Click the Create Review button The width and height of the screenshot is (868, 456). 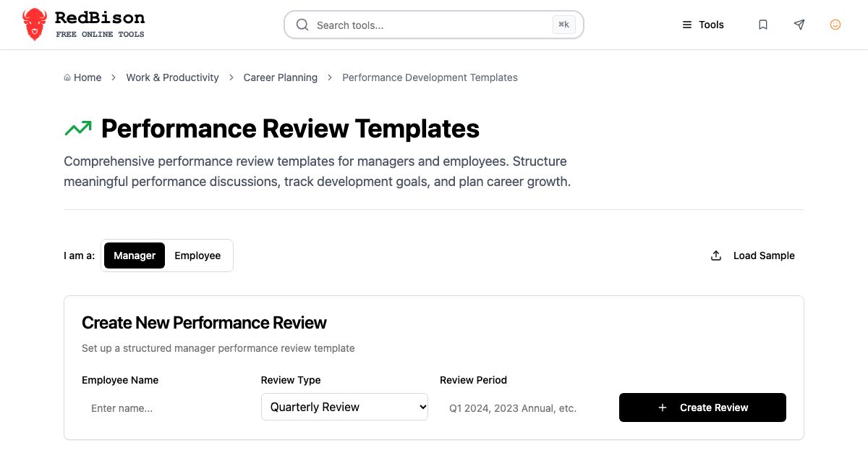702,408
